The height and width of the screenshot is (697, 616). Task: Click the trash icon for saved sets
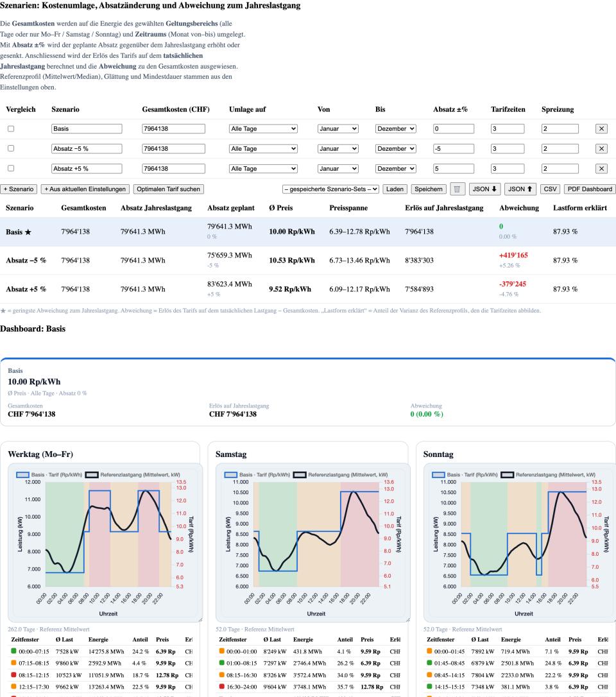(457, 189)
